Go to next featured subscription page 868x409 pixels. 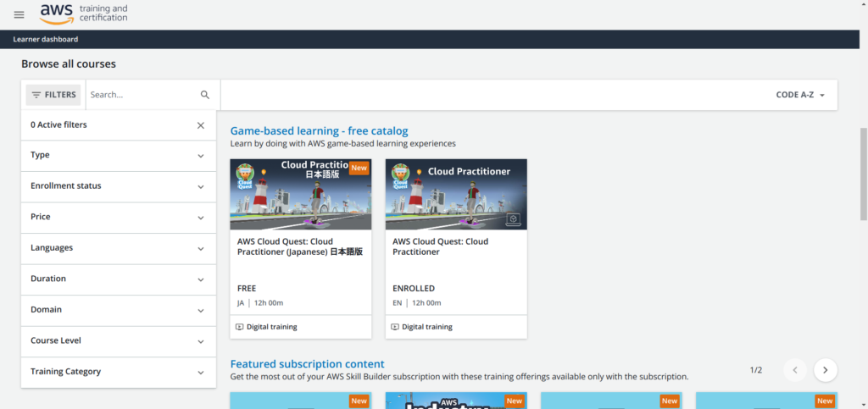[826, 370]
